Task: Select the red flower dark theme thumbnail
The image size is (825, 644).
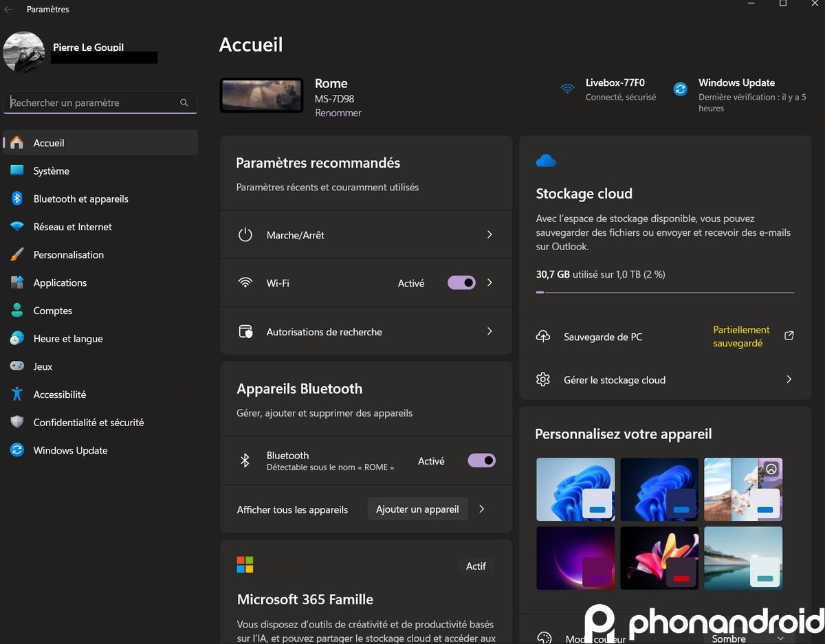Action: pos(659,558)
